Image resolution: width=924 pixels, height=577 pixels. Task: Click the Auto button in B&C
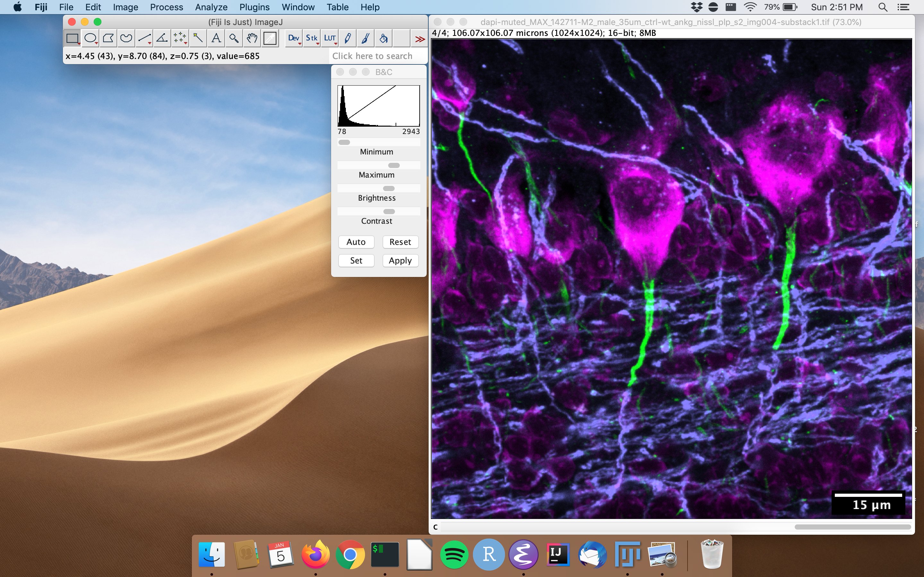[355, 241]
